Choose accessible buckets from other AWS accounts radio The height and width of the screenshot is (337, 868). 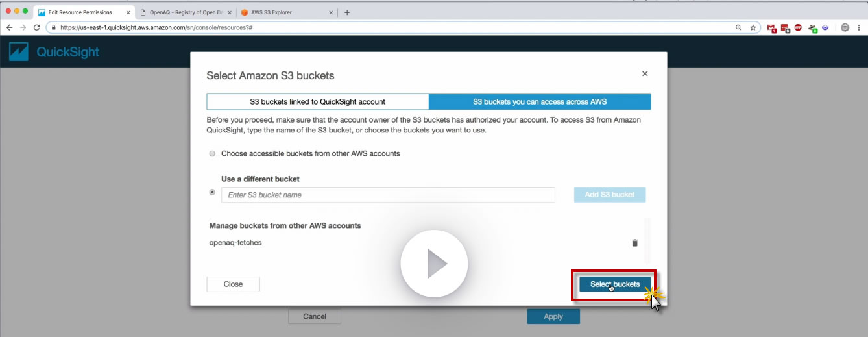[212, 154]
